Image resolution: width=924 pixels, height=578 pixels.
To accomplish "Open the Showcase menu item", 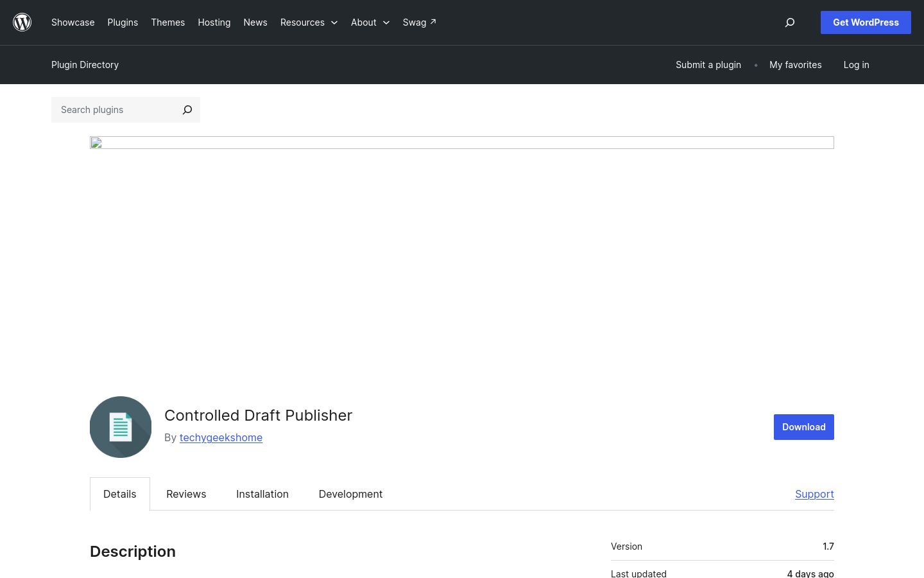I will pos(73,22).
